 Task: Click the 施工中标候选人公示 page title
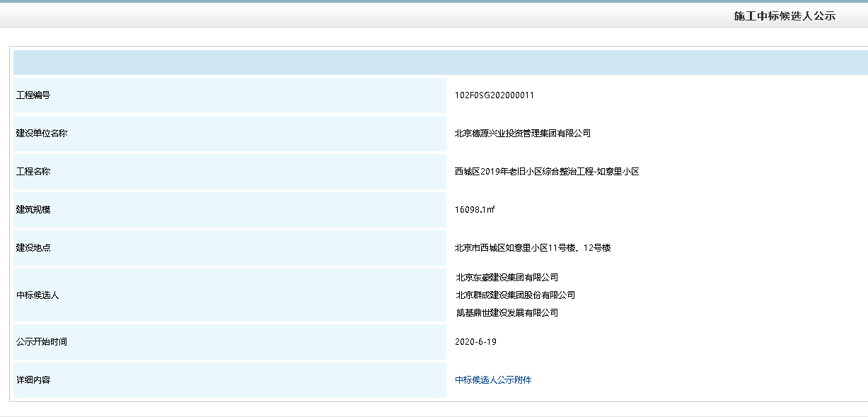click(785, 16)
